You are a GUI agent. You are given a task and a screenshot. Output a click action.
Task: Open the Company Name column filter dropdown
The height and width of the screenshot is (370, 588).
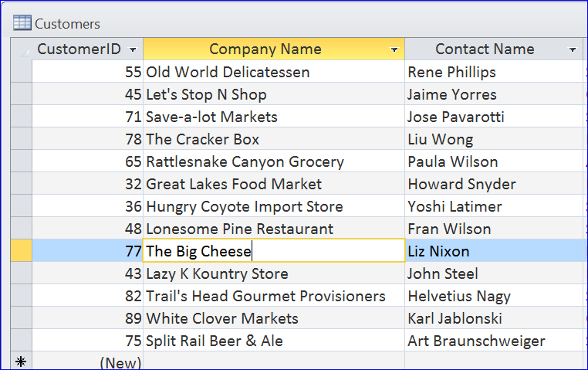click(x=394, y=49)
